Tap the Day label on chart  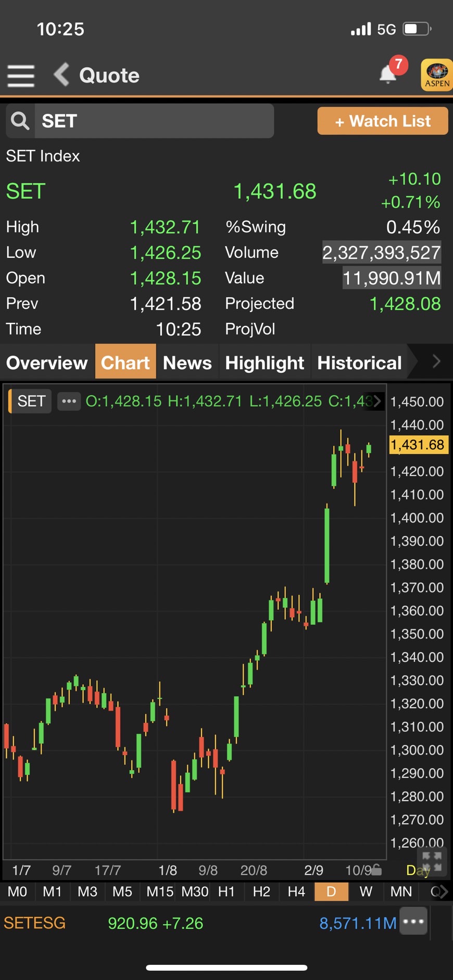pos(418,870)
